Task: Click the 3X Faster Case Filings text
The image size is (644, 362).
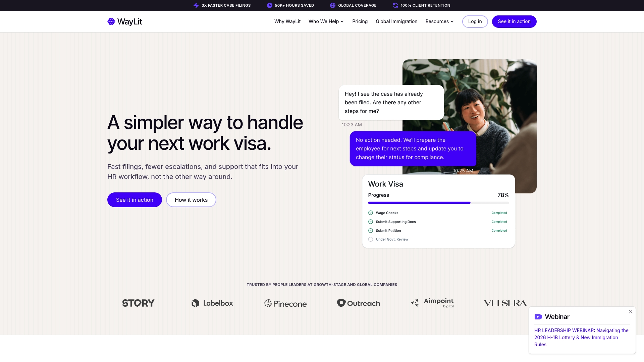Action: point(226,5)
